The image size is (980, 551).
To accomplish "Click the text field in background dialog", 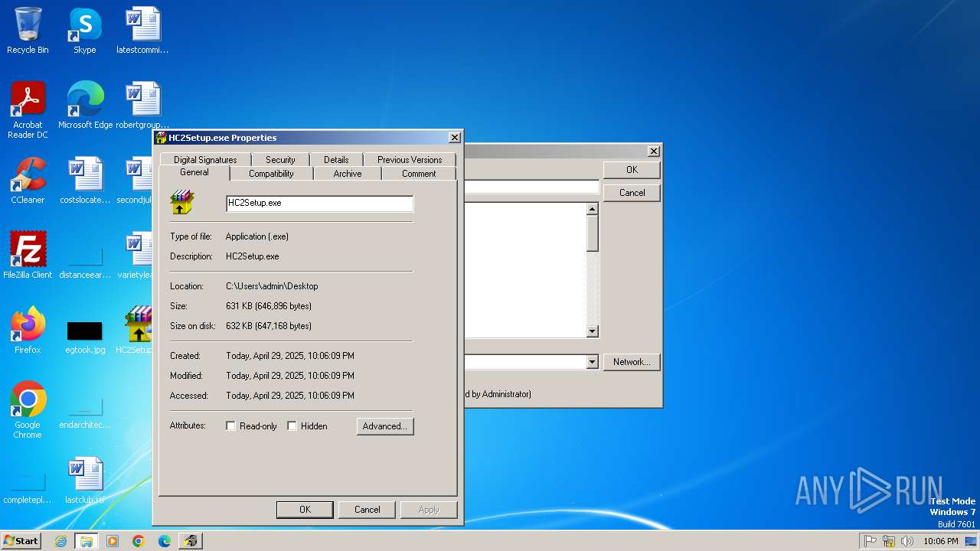I will (531, 187).
